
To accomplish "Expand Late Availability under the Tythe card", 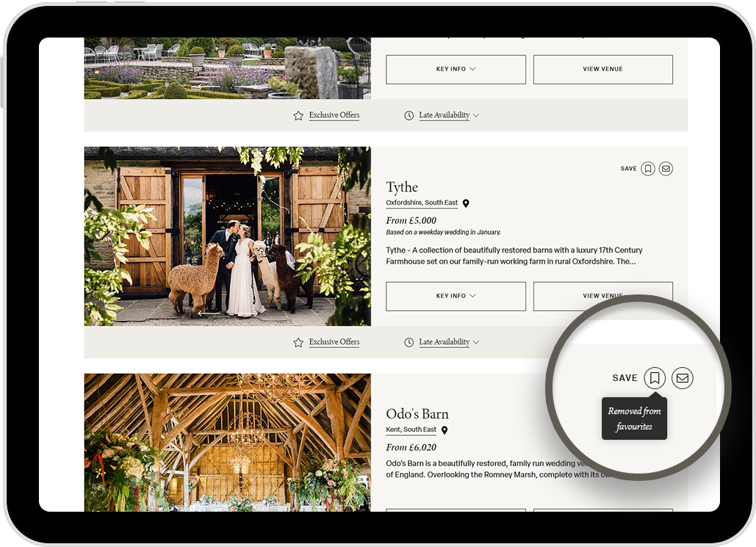I will [x=444, y=342].
